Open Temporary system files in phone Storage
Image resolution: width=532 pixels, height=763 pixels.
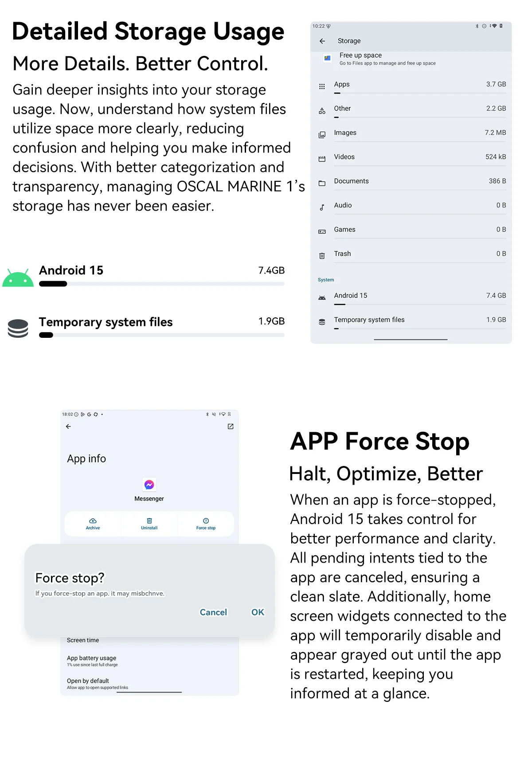point(369,320)
